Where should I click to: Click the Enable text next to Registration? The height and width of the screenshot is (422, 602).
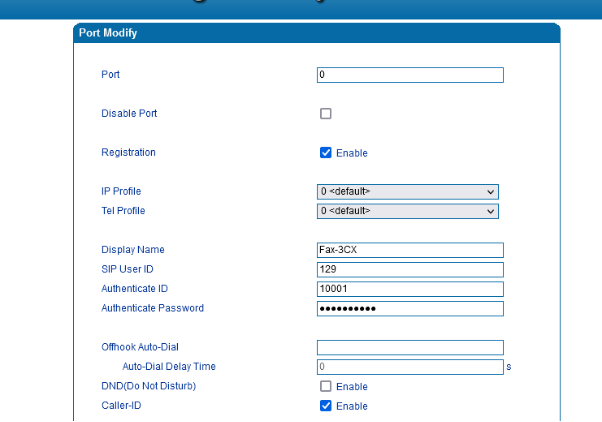[x=352, y=153]
